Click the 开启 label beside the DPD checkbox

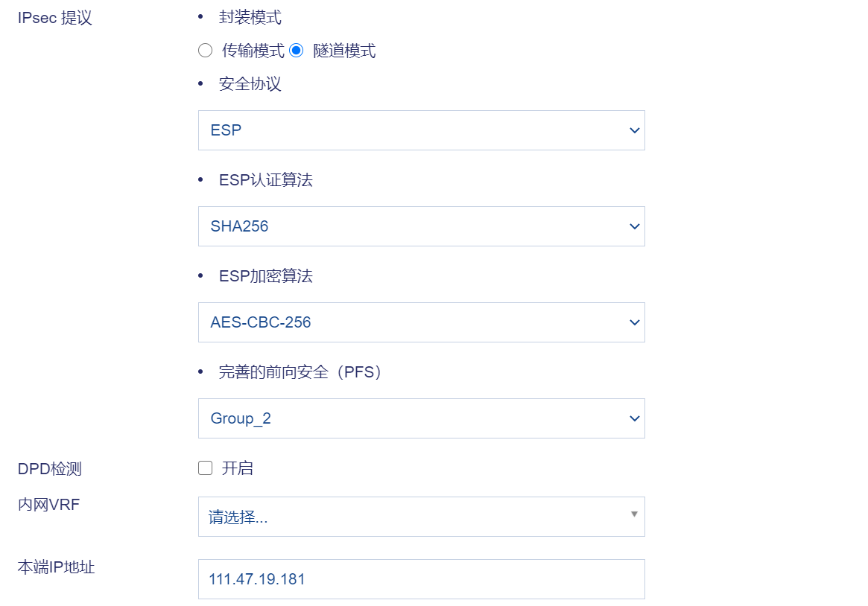[238, 468]
